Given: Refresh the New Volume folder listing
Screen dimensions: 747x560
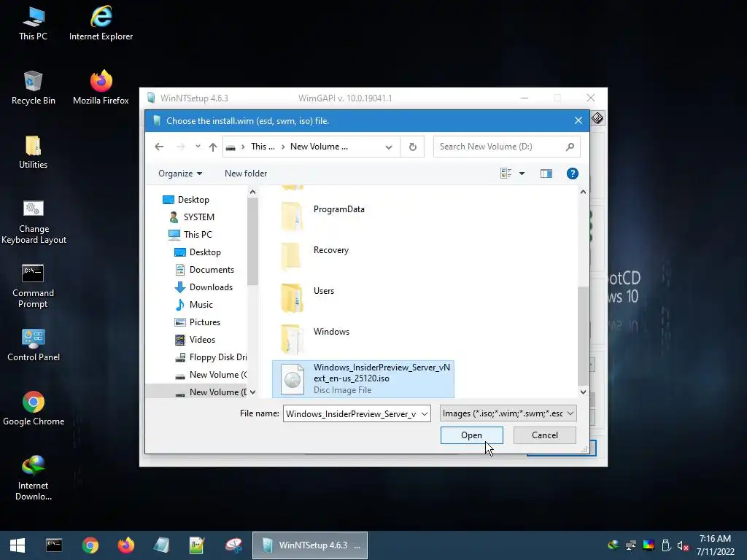Looking at the screenshot, I should [413, 147].
